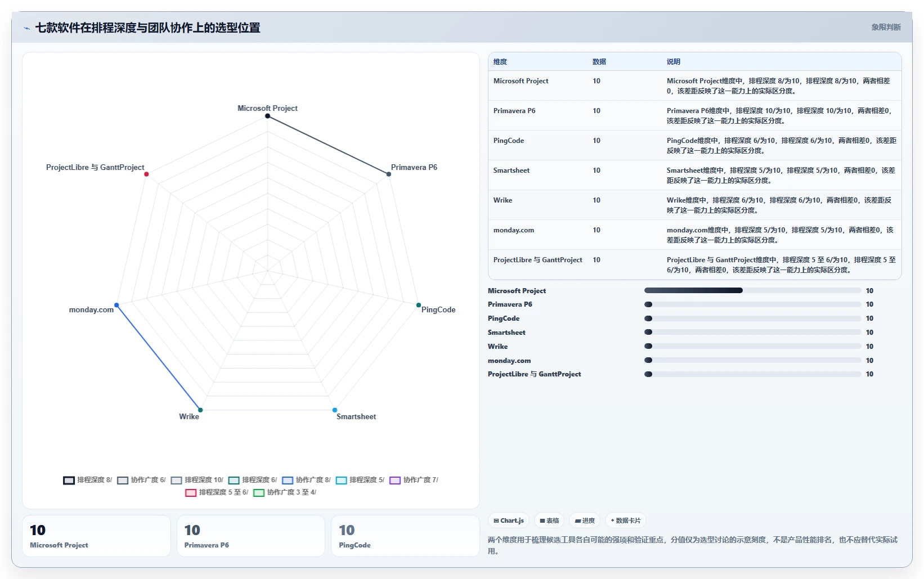The width and height of the screenshot is (924, 579).
Task: Click the monday.com axis label on radar
Action: point(91,309)
